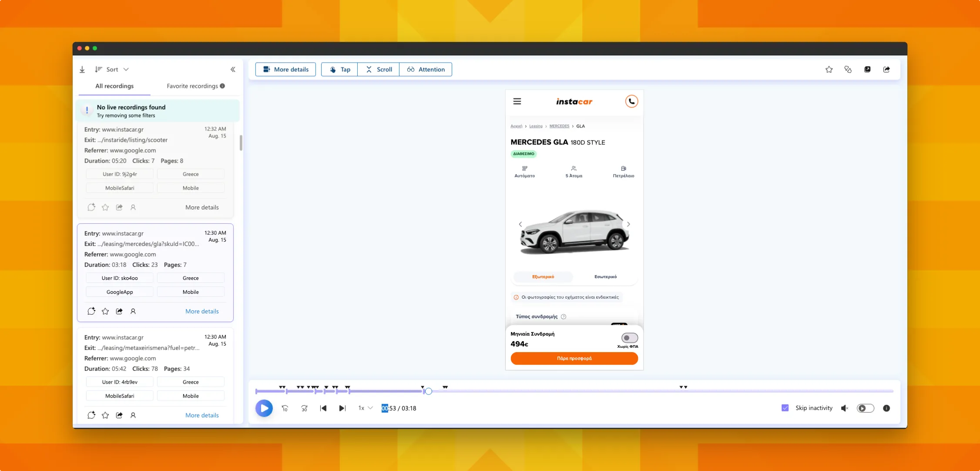Collapse the recordings sidebar panel
Screen dimensions: 980x471
click(233, 70)
